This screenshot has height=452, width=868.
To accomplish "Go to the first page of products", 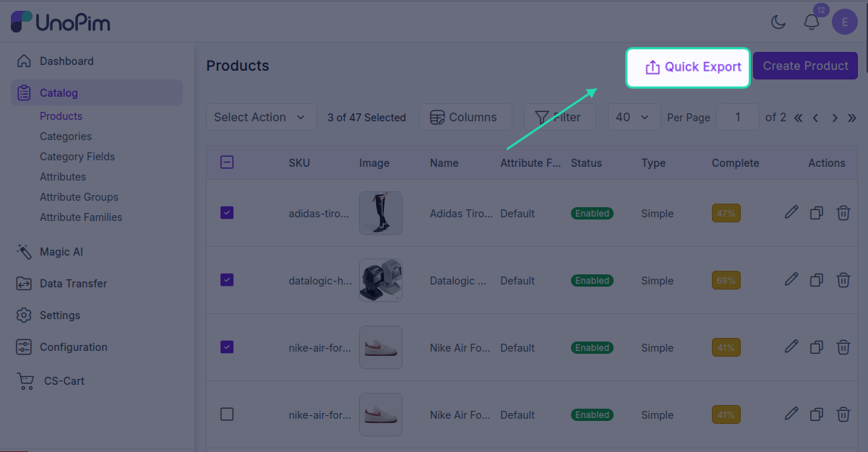I will [x=799, y=118].
